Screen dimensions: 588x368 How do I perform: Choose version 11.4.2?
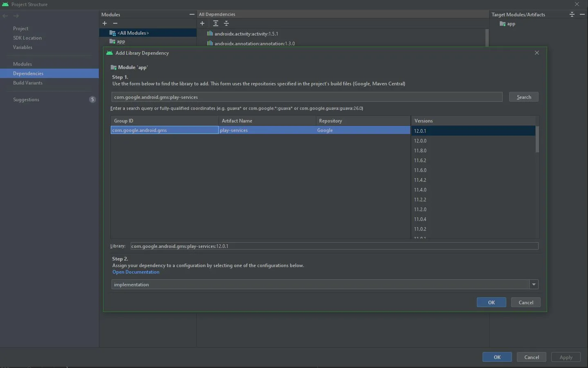pyautogui.click(x=474, y=180)
